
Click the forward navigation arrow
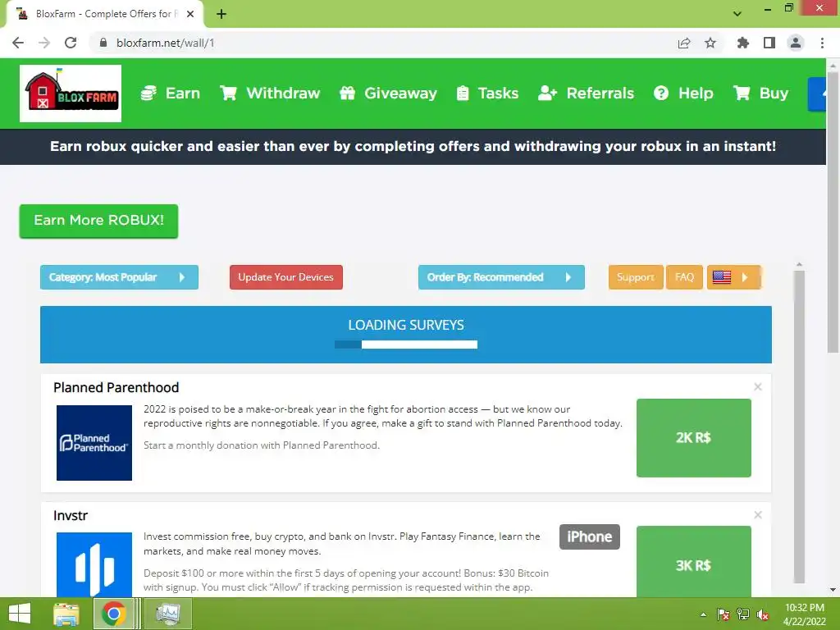point(44,43)
